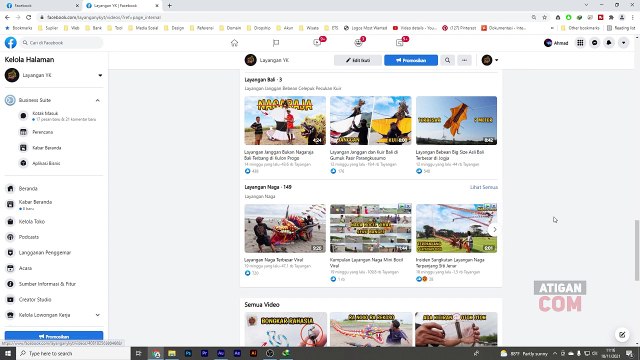The height and width of the screenshot is (360, 640).
Task: Open the Kumpulan Layangan Naga Mini thumbnail
Action: [371, 229]
